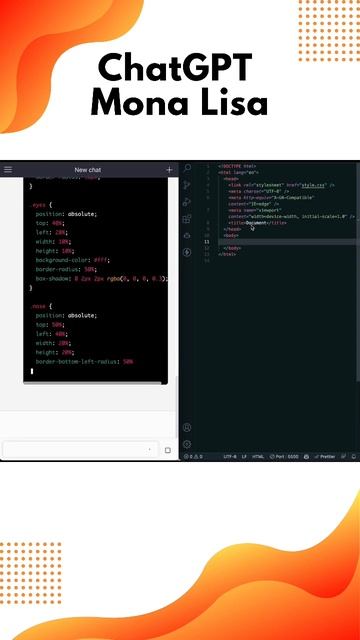Open the Source Control view icon
This screenshot has height=640, width=360.
tap(187, 185)
